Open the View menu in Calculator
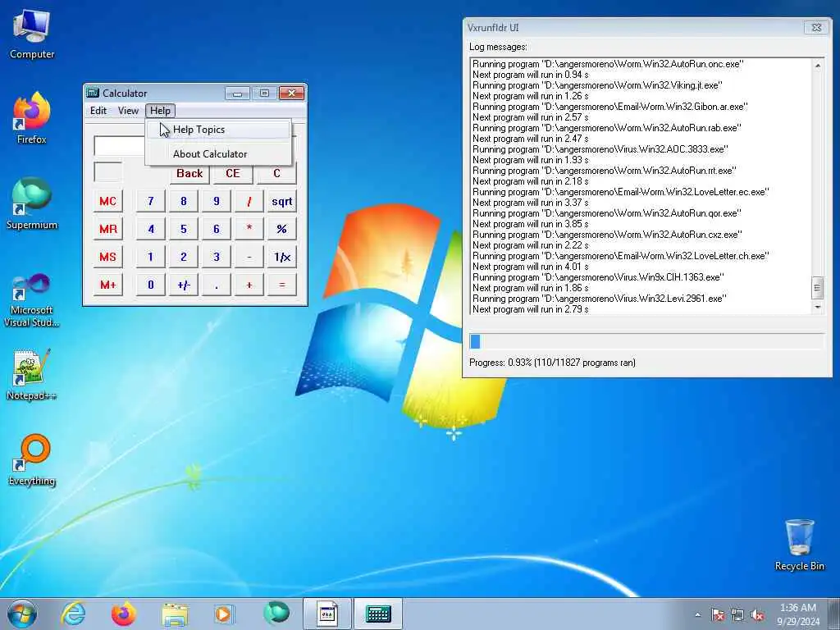 tap(128, 111)
